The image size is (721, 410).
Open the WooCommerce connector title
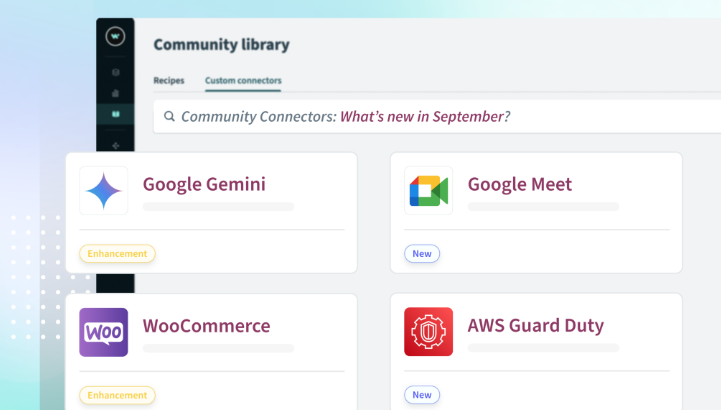[206, 326]
